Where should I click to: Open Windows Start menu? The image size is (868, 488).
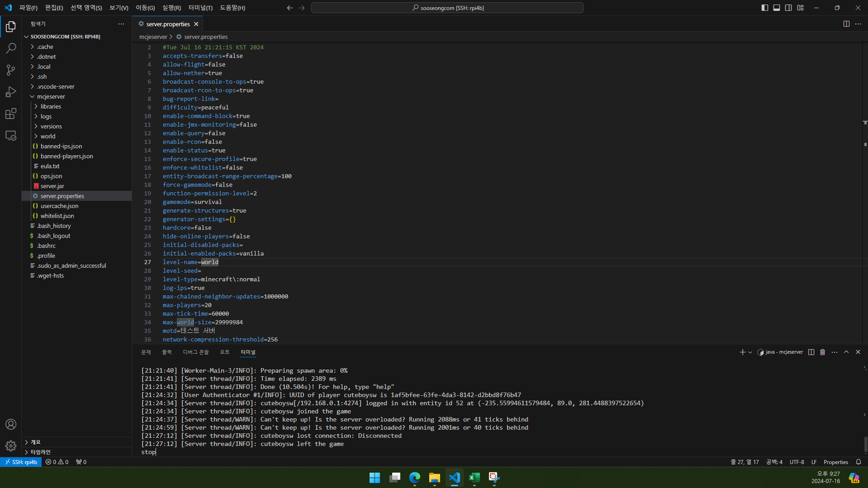point(375,478)
